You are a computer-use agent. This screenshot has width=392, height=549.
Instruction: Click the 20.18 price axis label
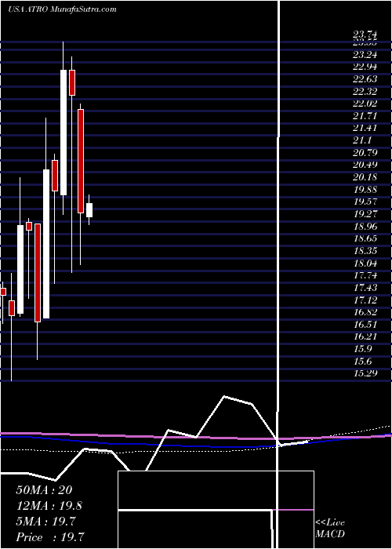[x=365, y=177]
